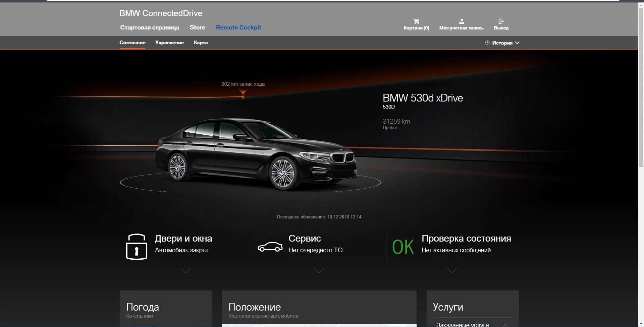
Task: Click the Заказанные услуги text
Action: (x=463, y=324)
